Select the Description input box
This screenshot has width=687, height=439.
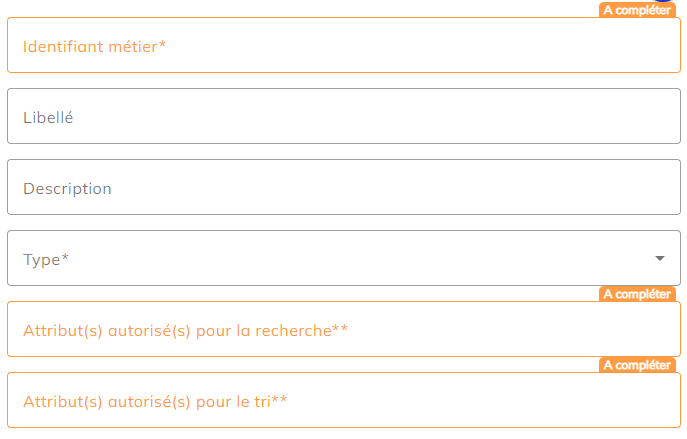(343, 188)
